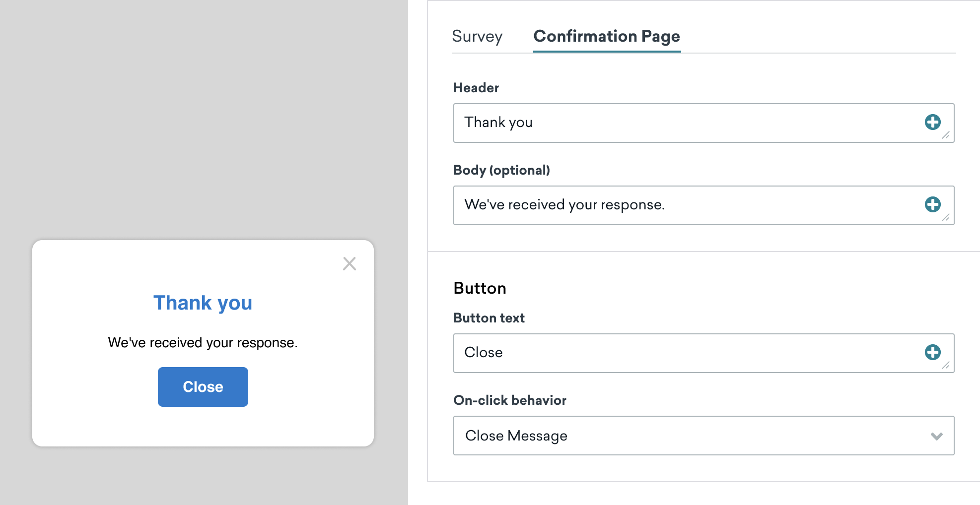
Task: Click the "On-click behavior" label
Action: [x=510, y=400]
